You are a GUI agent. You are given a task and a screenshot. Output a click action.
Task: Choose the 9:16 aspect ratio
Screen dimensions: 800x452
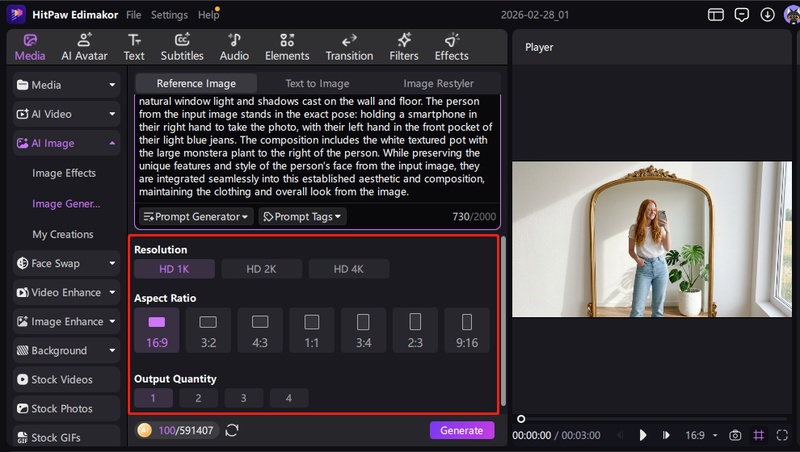pyautogui.click(x=466, y=330)
